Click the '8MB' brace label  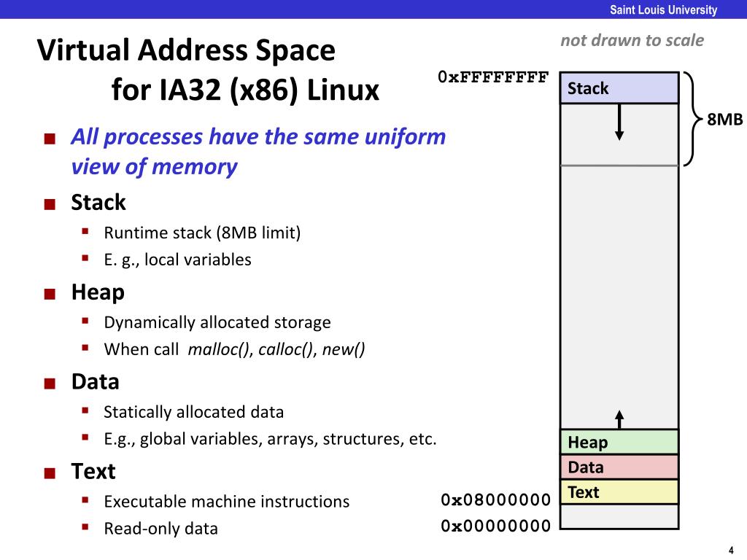click(724, 119)
